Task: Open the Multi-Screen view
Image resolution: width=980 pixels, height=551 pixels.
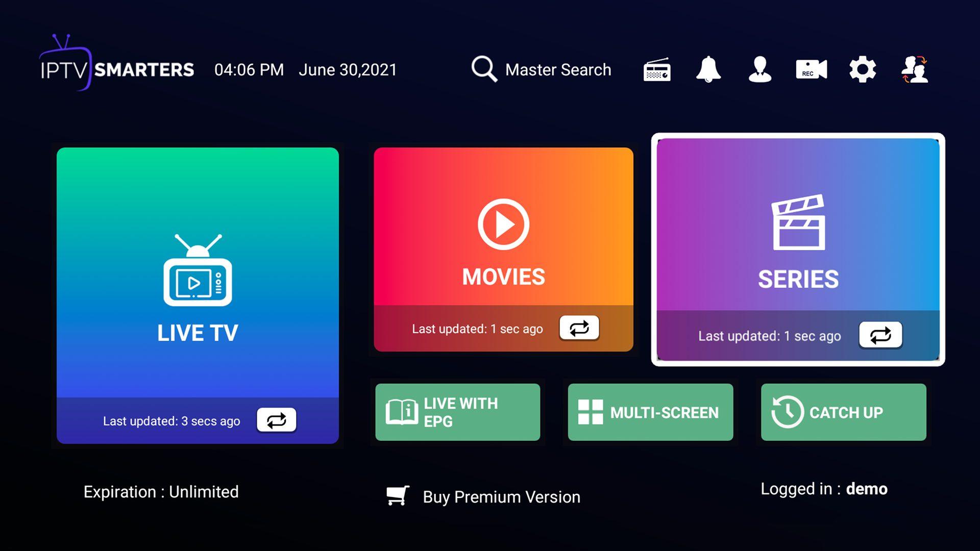Action: coord(648,412)
